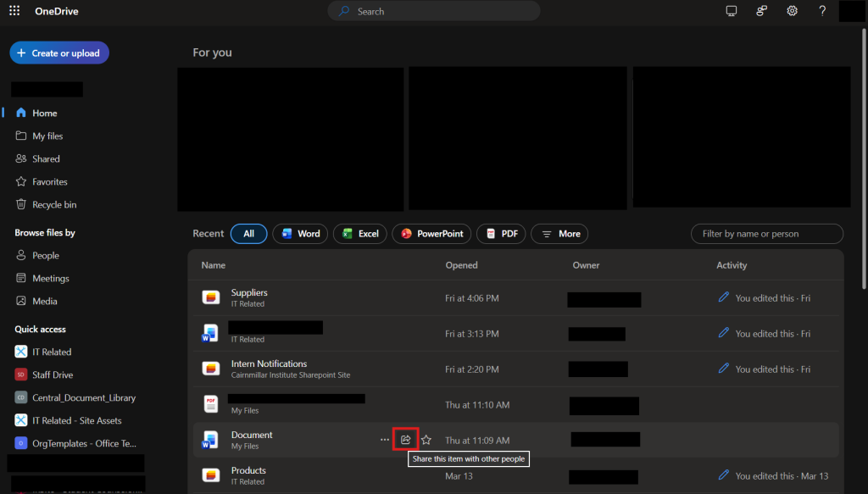Open My files in sidebar
The width and height of the screenshot is (868, 494).
[47, 136]
